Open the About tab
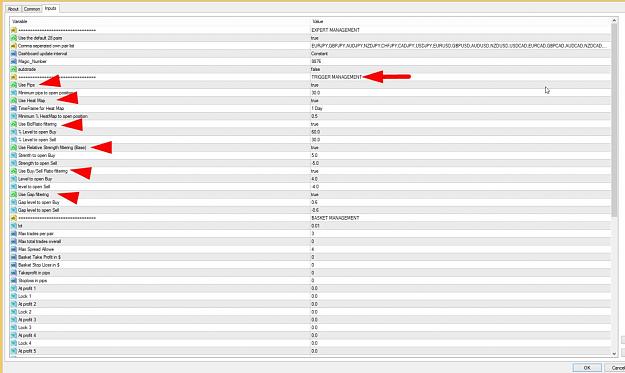Viewport: 625px width, 373px height. coord(13,9)
